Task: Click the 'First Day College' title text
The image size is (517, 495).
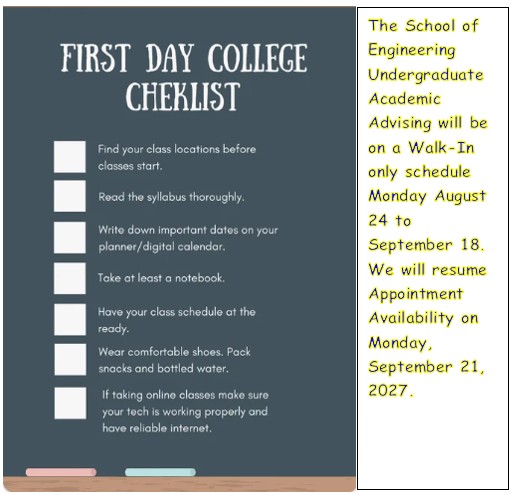Action: coord(184,58)
